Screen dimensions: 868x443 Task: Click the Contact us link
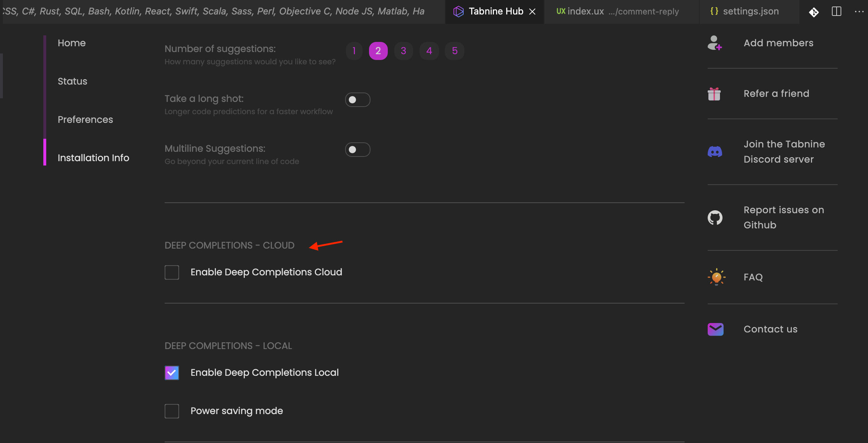pos(771,329)
